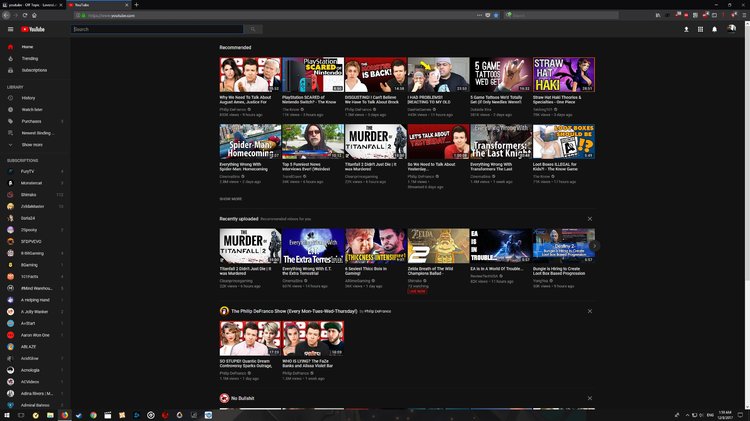Open 'Loot Boxes ILLEGAL for Kids' title

pos(556,166)
